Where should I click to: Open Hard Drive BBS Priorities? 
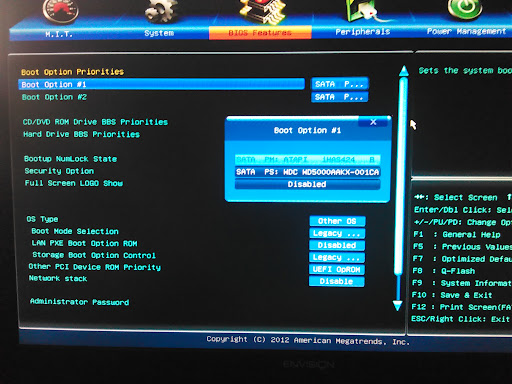[x=81, y=134]
